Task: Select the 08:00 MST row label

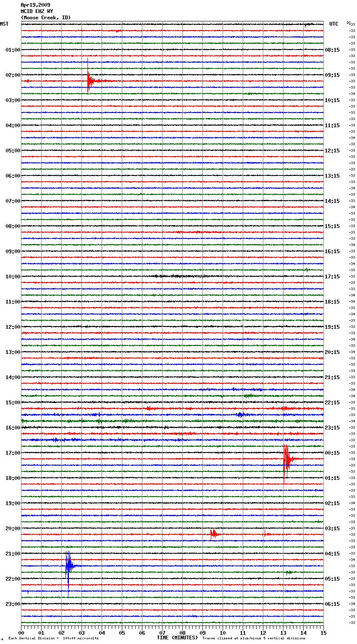Action: point(13,226)
